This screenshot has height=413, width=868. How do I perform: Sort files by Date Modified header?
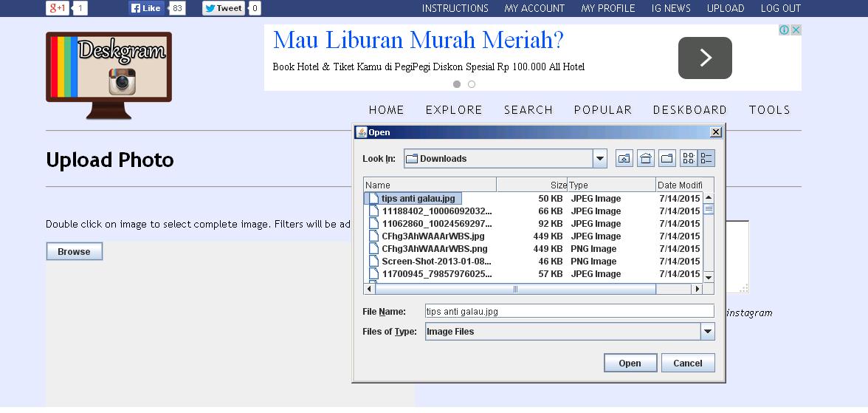pos(685,185)
